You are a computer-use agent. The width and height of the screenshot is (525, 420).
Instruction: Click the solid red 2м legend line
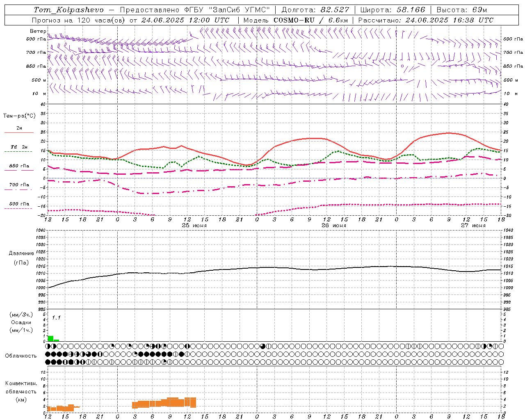(18, 132)
